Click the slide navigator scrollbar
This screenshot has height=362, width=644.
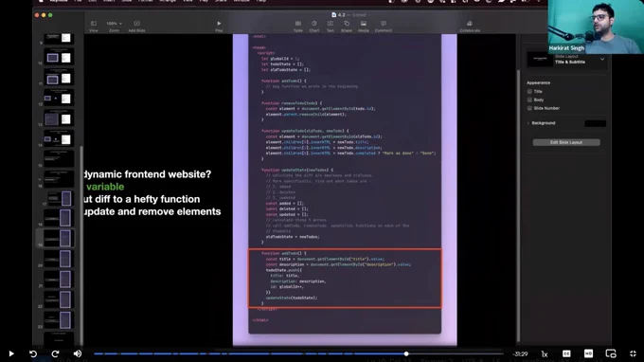point(81,245)
